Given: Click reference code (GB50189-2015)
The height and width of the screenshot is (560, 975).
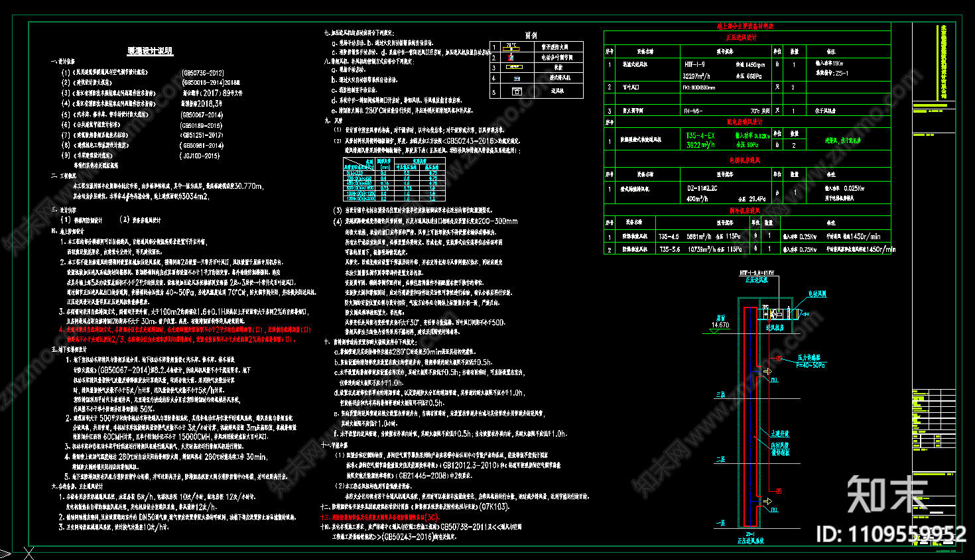Looking at the screenshot, I should (202, 125).
